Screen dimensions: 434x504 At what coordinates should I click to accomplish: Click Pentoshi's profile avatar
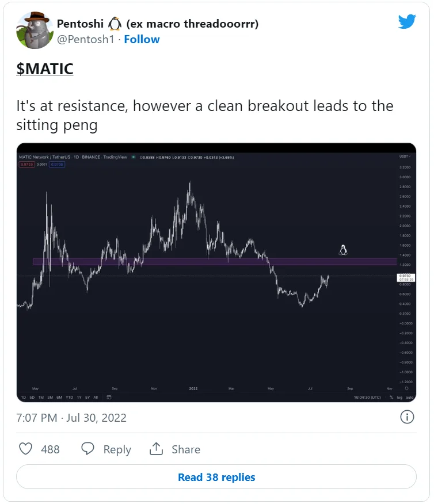[35, 30]
